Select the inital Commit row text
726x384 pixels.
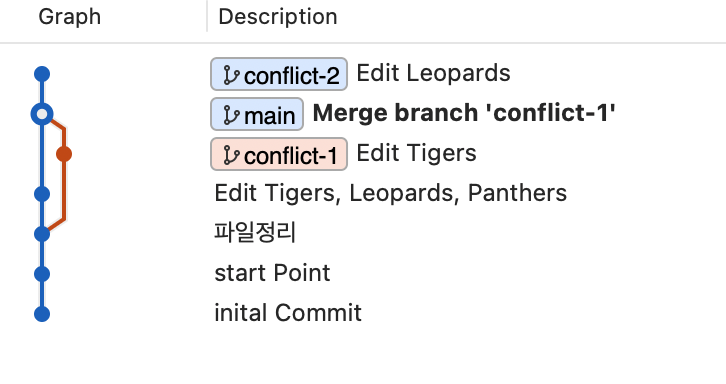coord(288,313)
